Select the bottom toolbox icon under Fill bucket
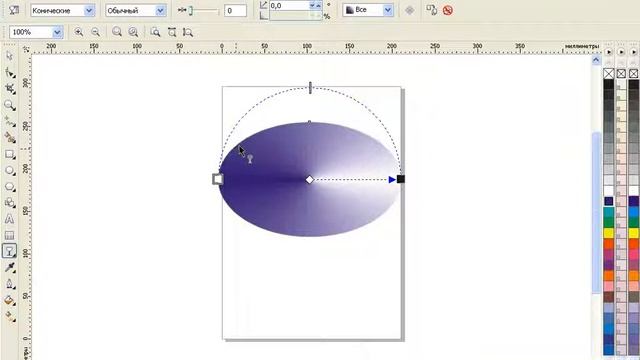 [9, 316]
